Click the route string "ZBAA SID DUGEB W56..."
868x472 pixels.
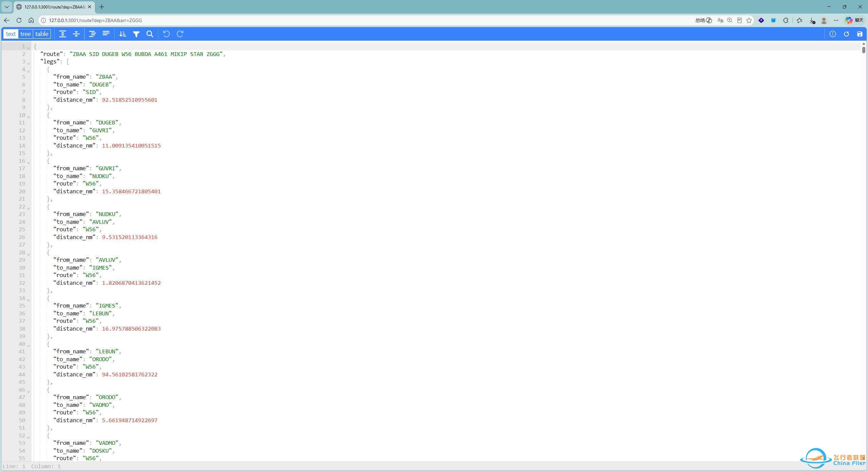[x=146, y=54]
